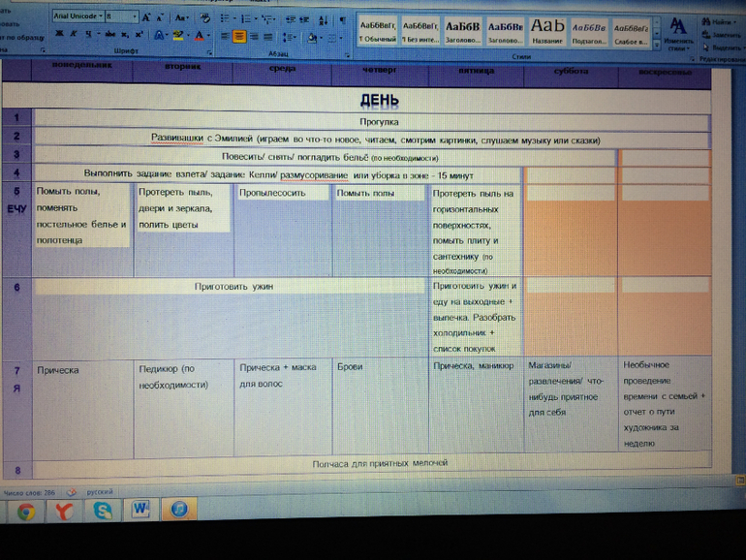Toggle italic formatting (К) in ribbon
Viewport: 746px width, 560px height.
73,34
